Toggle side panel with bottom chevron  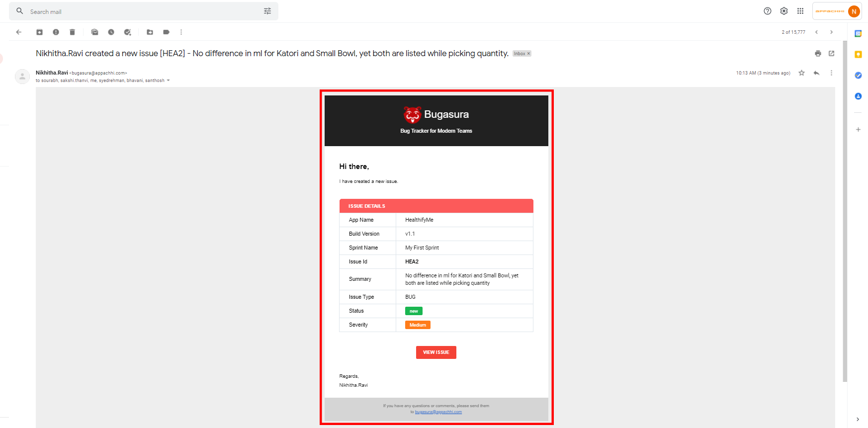[858, 419]
